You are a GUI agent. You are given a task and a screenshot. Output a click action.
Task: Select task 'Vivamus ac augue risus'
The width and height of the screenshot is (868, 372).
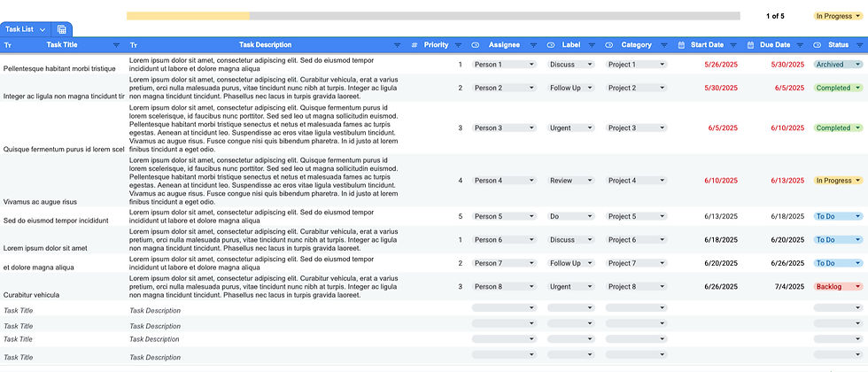(40, 202)
